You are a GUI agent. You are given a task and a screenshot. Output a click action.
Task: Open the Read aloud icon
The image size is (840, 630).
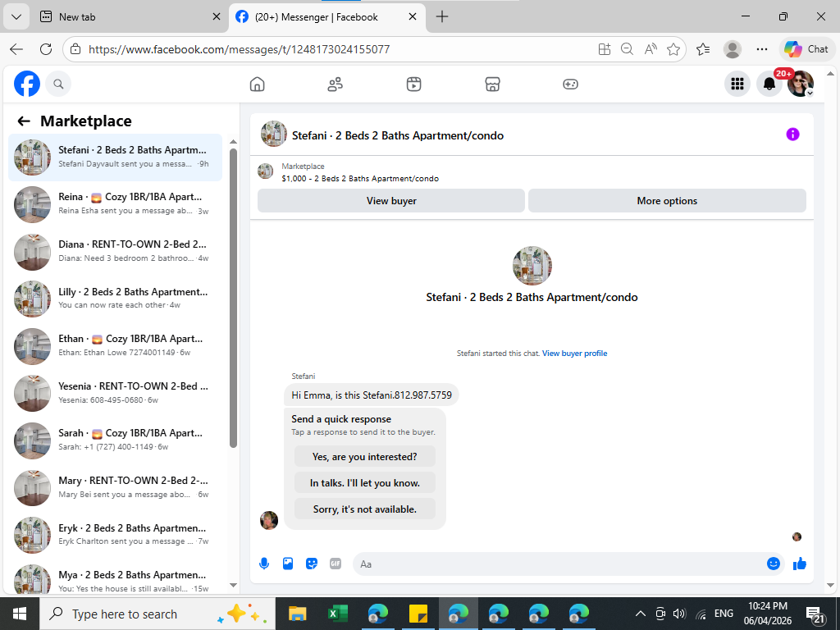point(651,49)
